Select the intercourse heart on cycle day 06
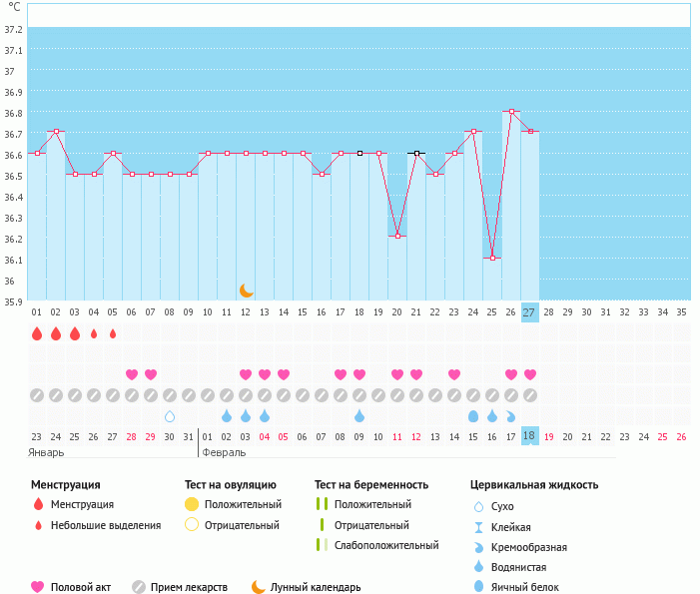Image resolution: width=700 pixels, height=594 pixels. 132,374
